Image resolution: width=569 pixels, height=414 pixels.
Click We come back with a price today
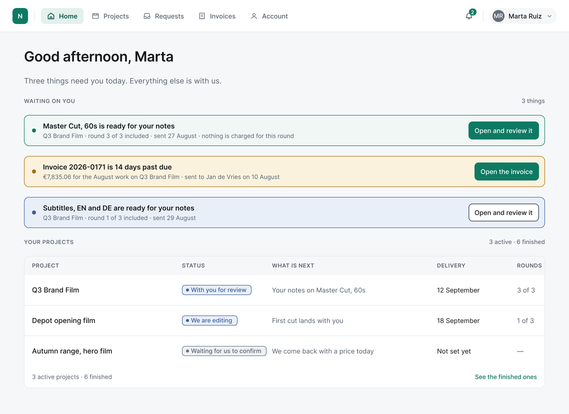[323, 351]
